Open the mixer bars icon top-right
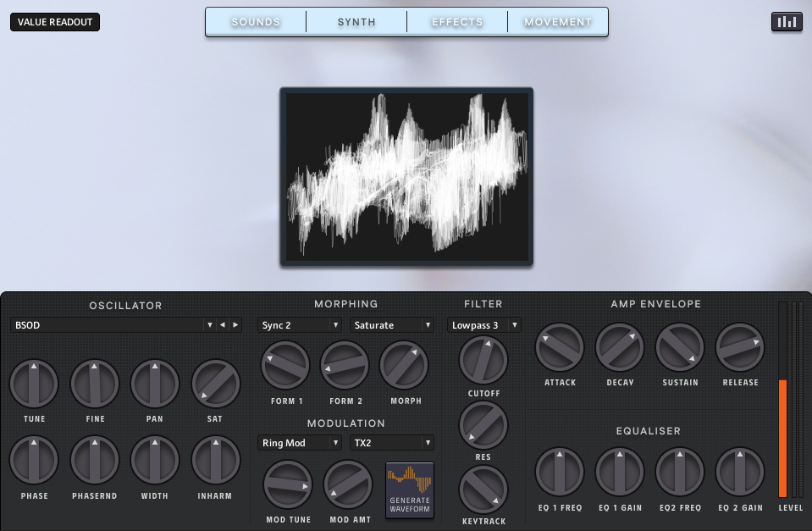The width and height of the screenshot is (812, 531). [x=787, y=21]
